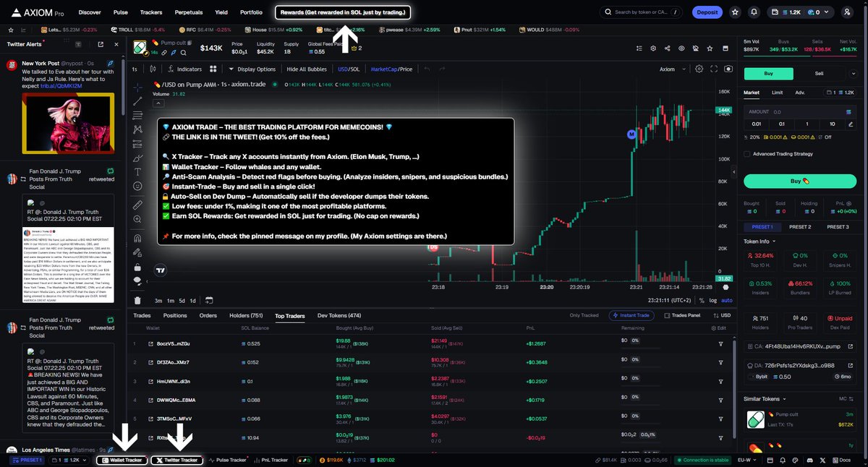
Task: Select PRESET 2 tab
Action: (x=799, y=226)
